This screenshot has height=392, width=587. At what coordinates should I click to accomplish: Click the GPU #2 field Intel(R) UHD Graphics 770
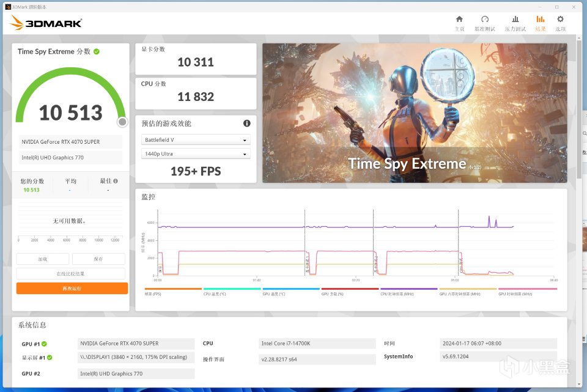(136, 374)
